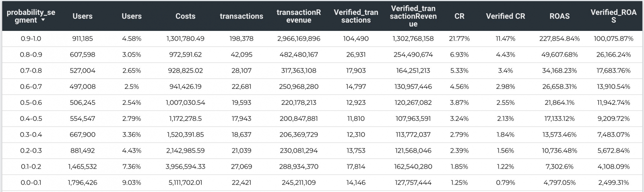Click the 100,075.87% Verified_ROAS cell
The image size is (644, 192).
click(x=613, y=39)
